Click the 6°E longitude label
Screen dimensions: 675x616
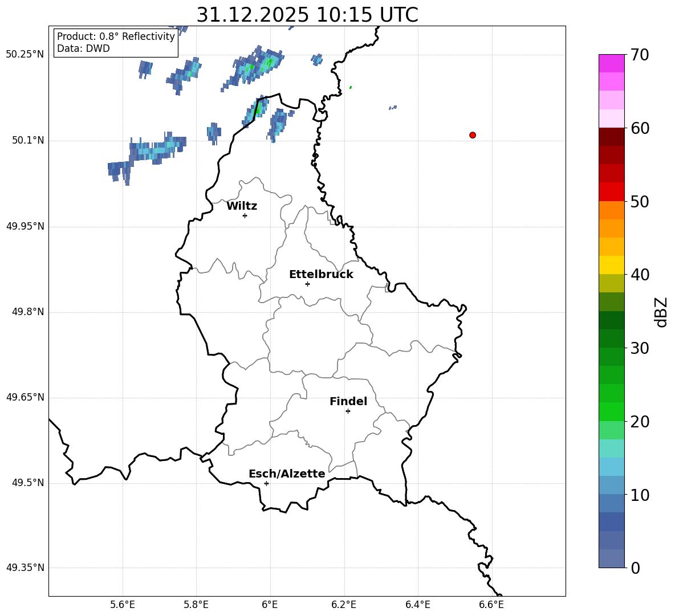click(x=270, y=605)
